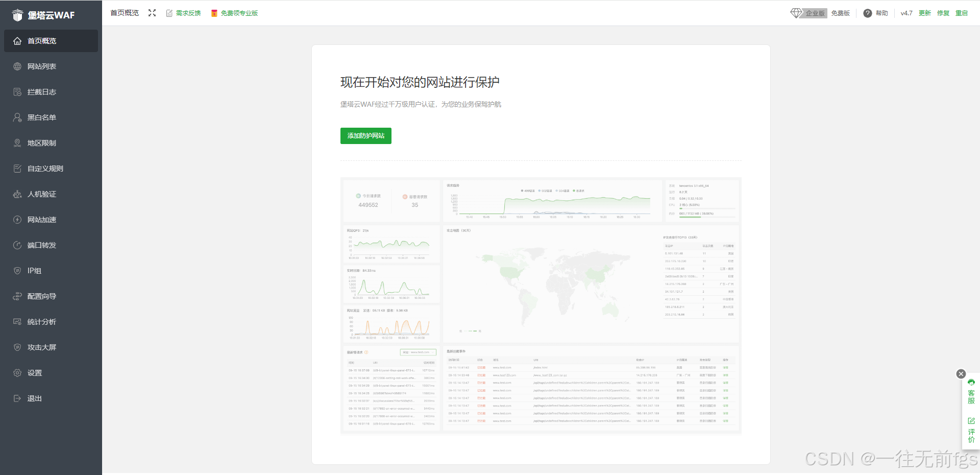Go to 拦截日志 in the sidebar

coord(51,92)
